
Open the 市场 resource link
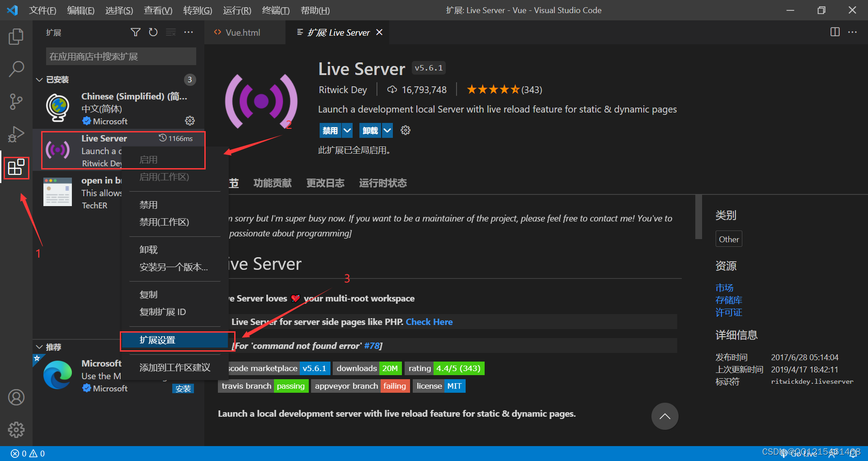(x=724, y=287)
